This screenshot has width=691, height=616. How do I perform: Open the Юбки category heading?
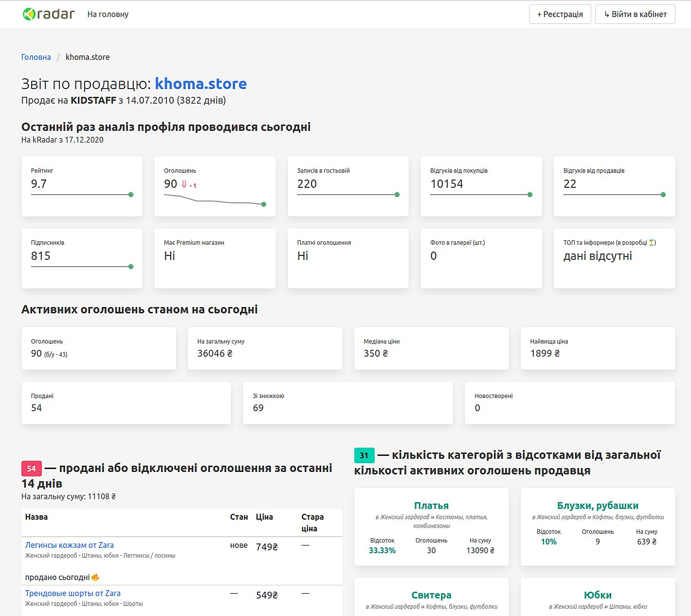tap(598, 595)
